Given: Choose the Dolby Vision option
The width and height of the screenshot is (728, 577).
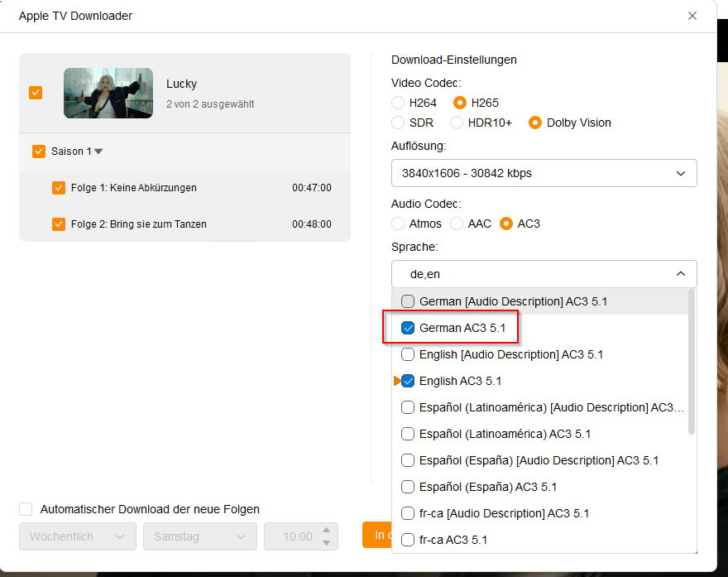Looking at the screenshot, I should tap(535, 123).
